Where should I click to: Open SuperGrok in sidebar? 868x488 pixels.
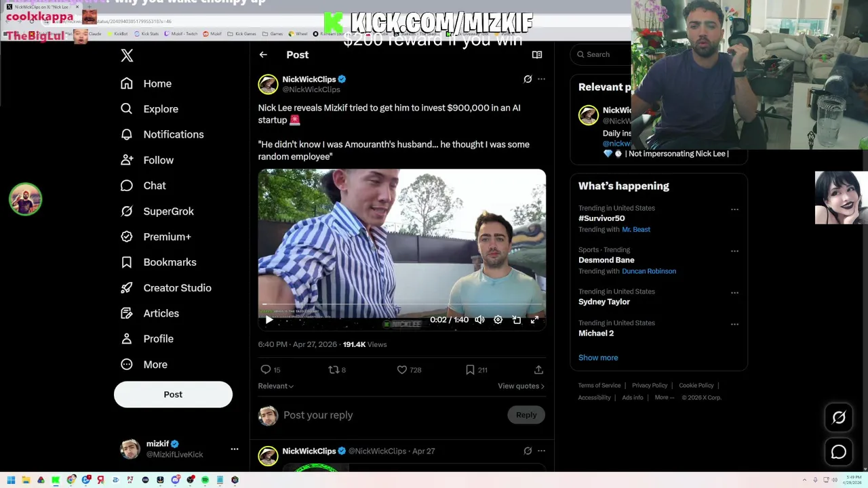coord(157,211)
